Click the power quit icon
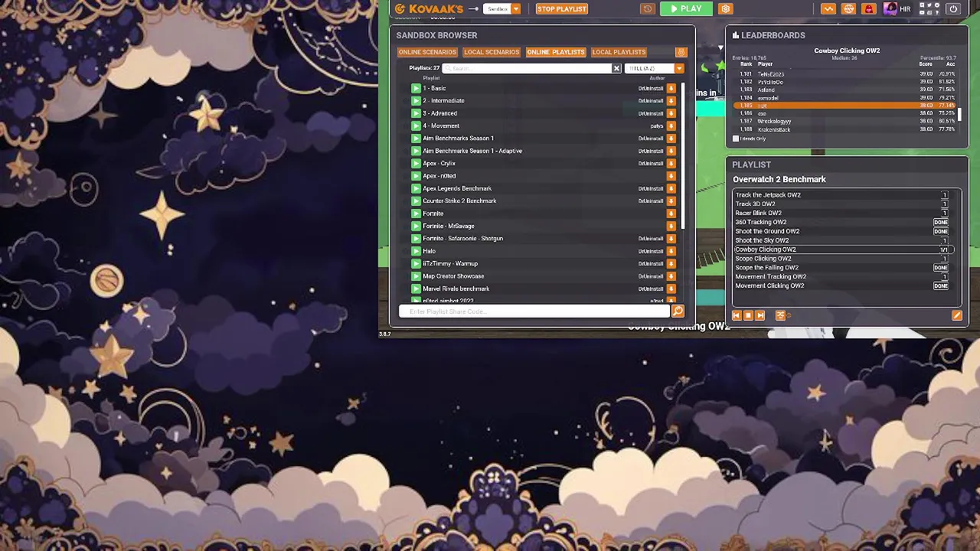Screen dimensions: 980x551 [953, 9]
